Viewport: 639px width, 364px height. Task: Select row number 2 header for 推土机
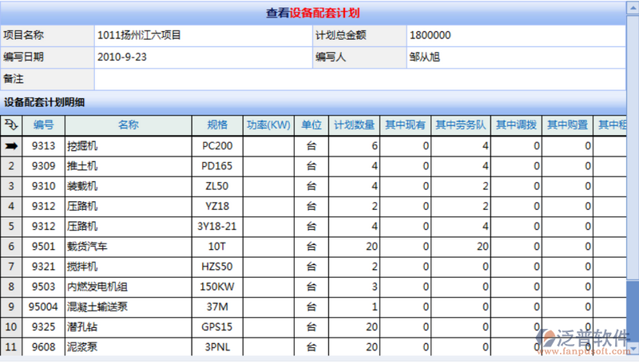click(x=12, y=166)
